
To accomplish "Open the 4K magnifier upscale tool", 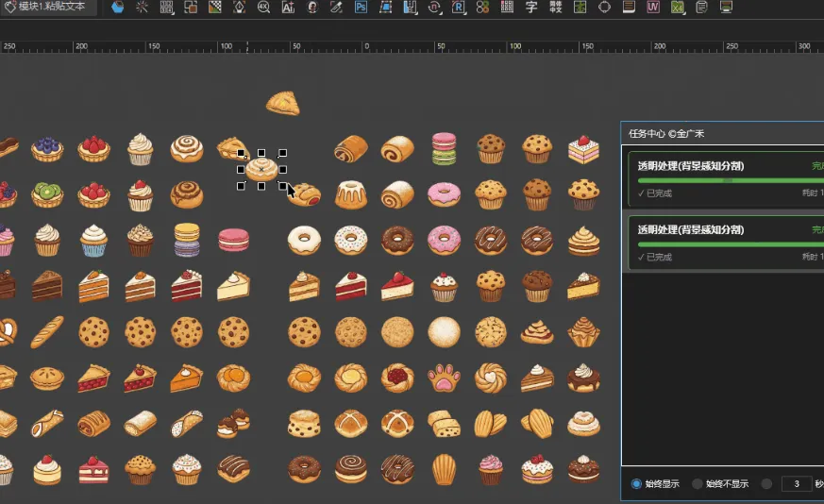I will click(x=263, y=8).
